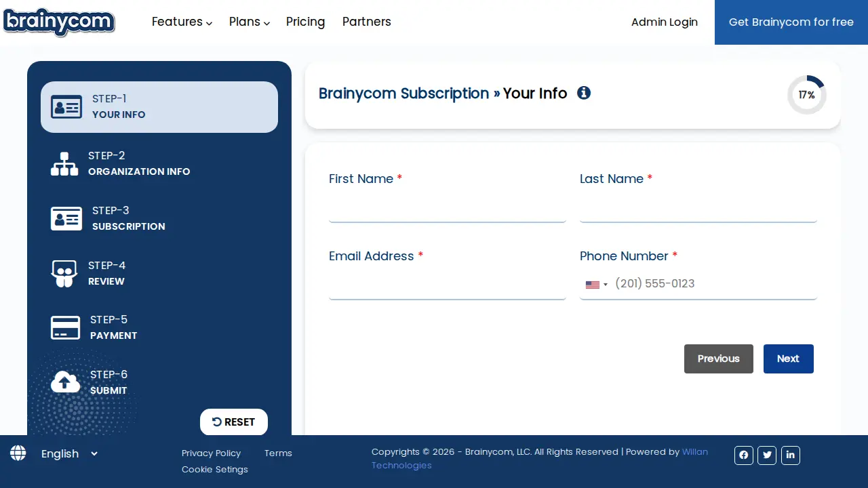Open the Twitter social link
Image resolution: width=868 pixels, height=488 pixels.
pyautogui.click(x=767, y=455)
